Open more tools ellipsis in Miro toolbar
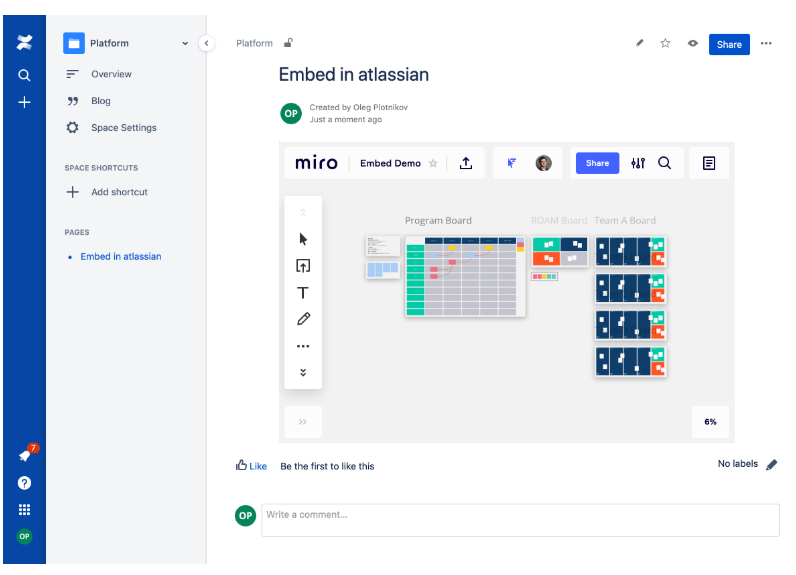Viewport: 796px width, 575px height. coord(303,346)
